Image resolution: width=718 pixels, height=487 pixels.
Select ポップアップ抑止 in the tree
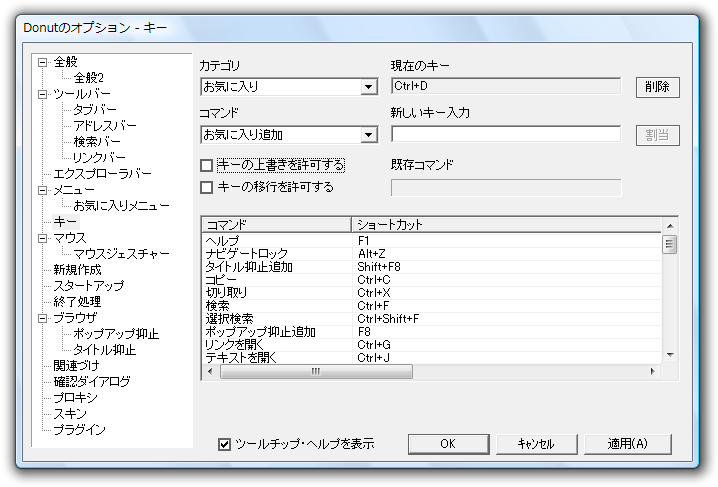click(116, 334)
